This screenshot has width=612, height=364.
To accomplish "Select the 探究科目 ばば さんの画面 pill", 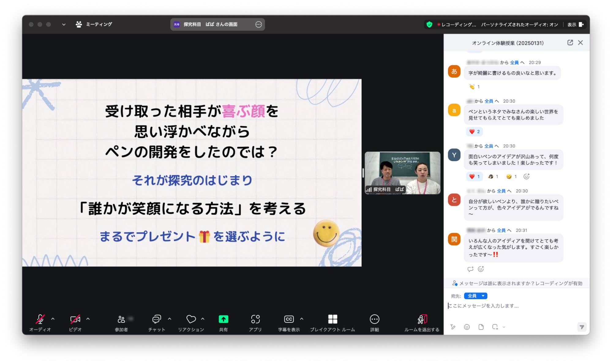I will pyautogui.click(x=217, y=24).
